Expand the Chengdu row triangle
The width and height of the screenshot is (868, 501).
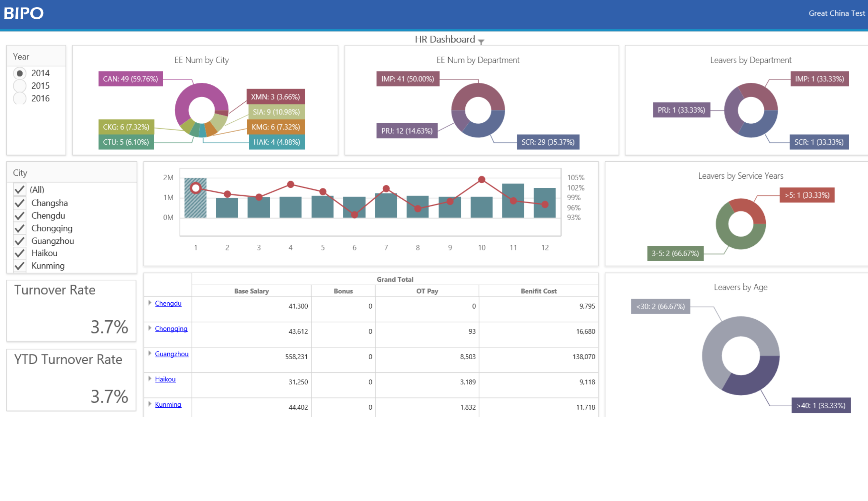click(150, 303)
